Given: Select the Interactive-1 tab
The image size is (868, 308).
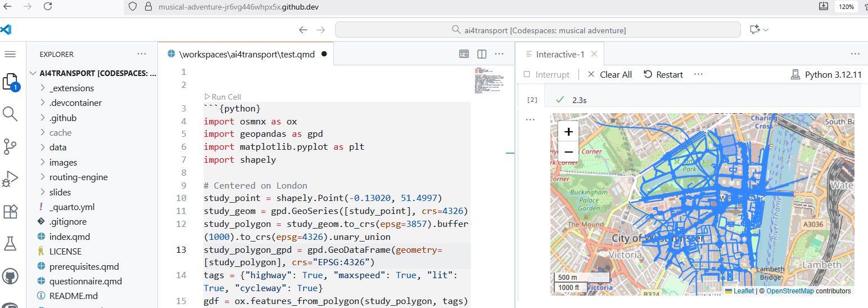Looking at the screenshot, I should coord(560,55).
